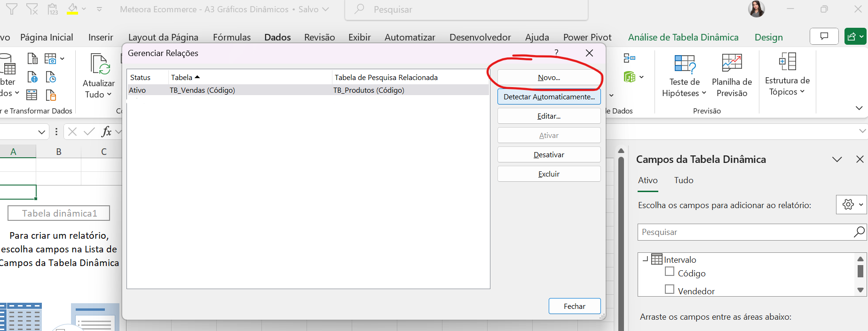
Task: Expand the formula bar chevron
Action: 862,131
